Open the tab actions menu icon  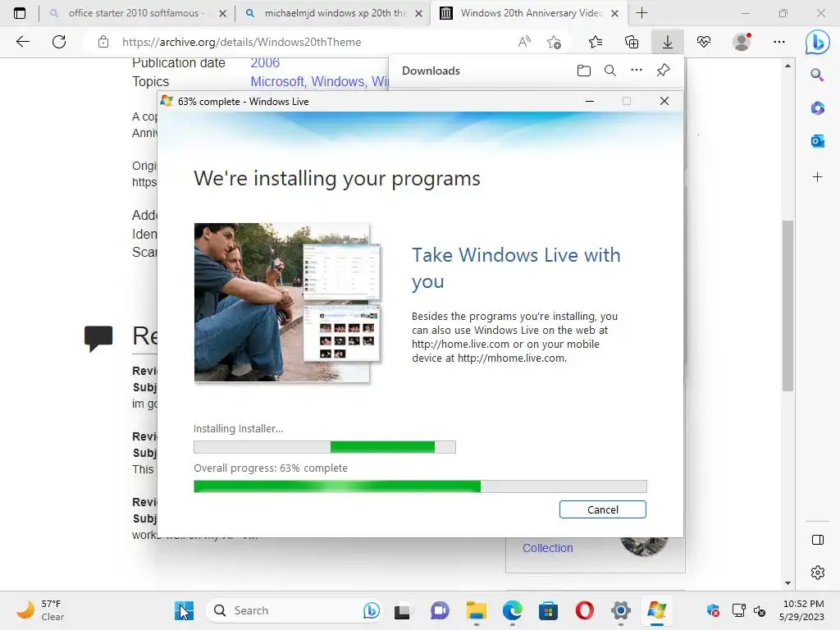(x=20, y=13)
